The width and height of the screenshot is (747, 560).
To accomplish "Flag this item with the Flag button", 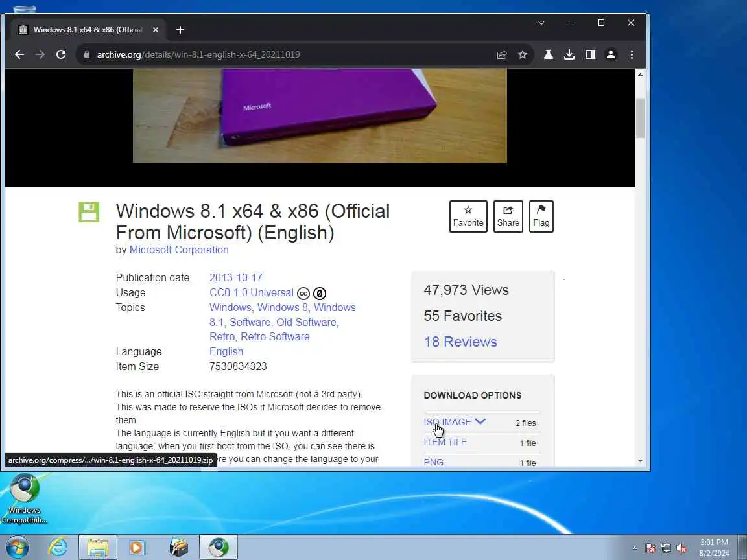I will coord(541,216).
